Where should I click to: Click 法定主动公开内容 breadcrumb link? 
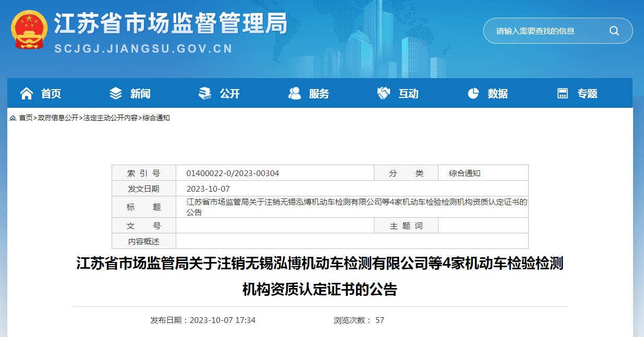pyautogui.click(x=111, y=118)
